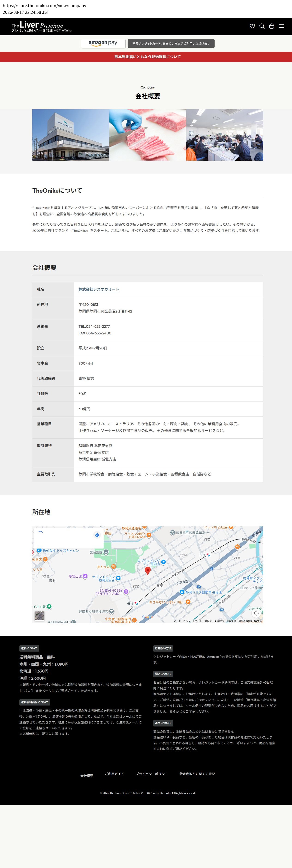Screen dimensions: 292x868
Task: Click セブンイレブン静岡長沼店 marker on map
Action: coord(118,578)
